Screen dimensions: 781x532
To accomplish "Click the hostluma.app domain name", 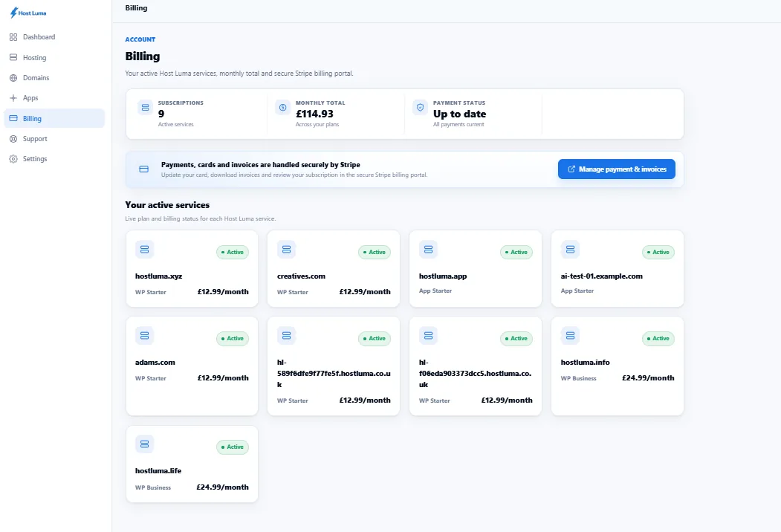I will tap(443, 276).
